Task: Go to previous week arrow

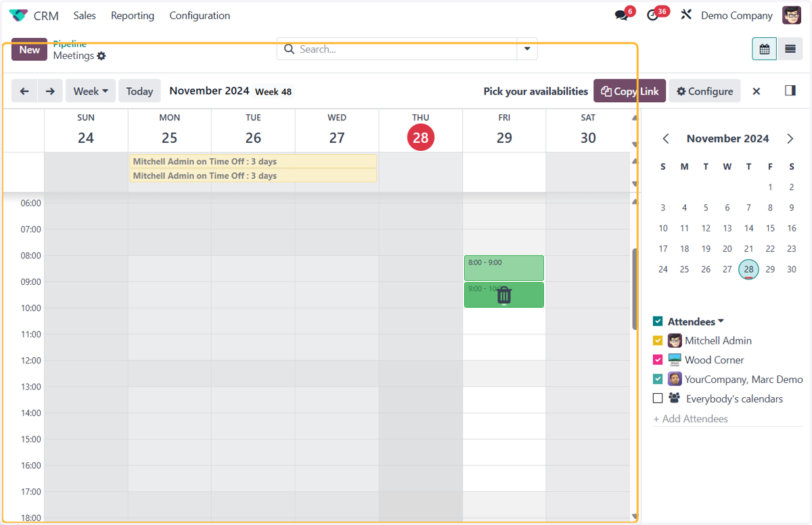Action: click(x=24, y=91)
